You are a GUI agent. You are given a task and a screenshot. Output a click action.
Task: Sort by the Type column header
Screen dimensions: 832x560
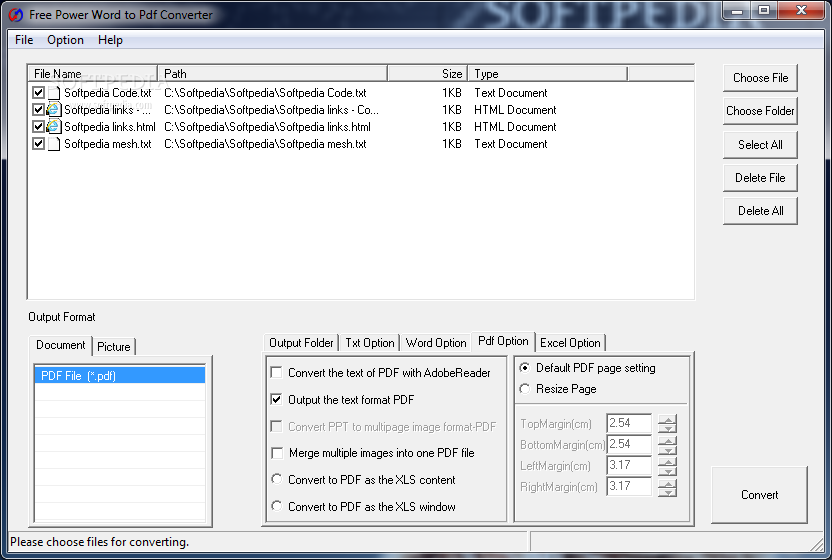tap(548, 74)
